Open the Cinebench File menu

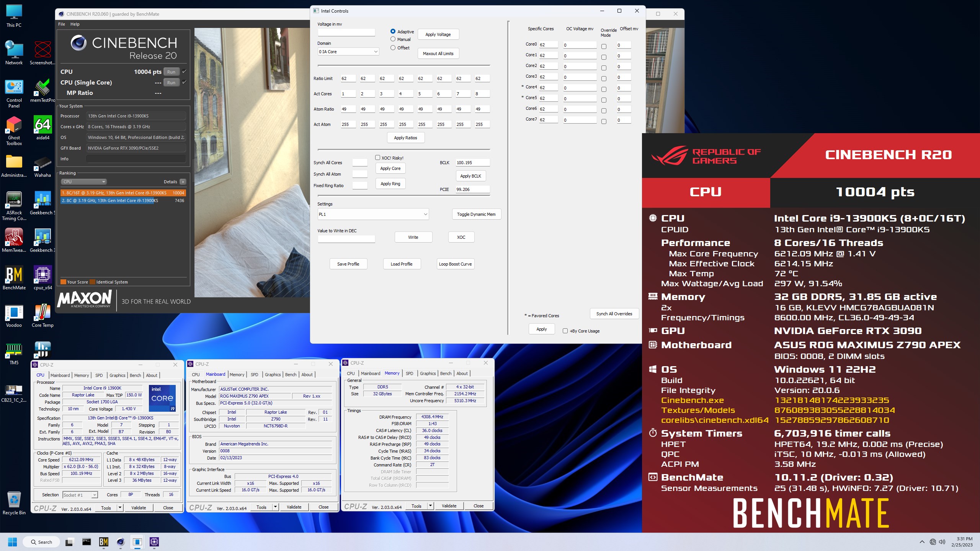(62, 24)
